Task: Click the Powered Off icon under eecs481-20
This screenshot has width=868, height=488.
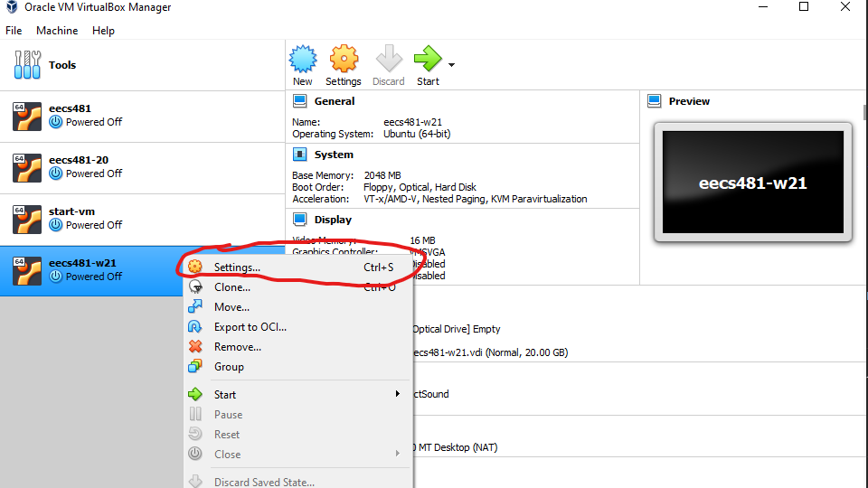Action: point(56,174)
